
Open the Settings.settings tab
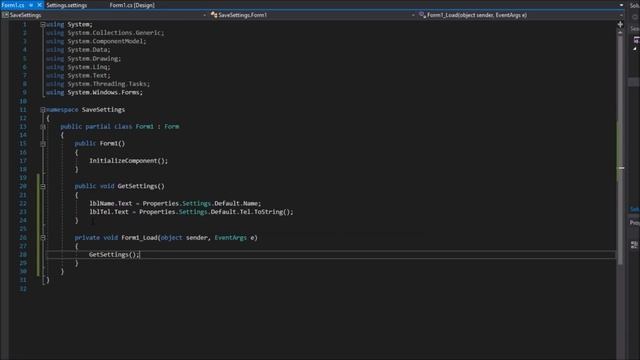(67, 5)
